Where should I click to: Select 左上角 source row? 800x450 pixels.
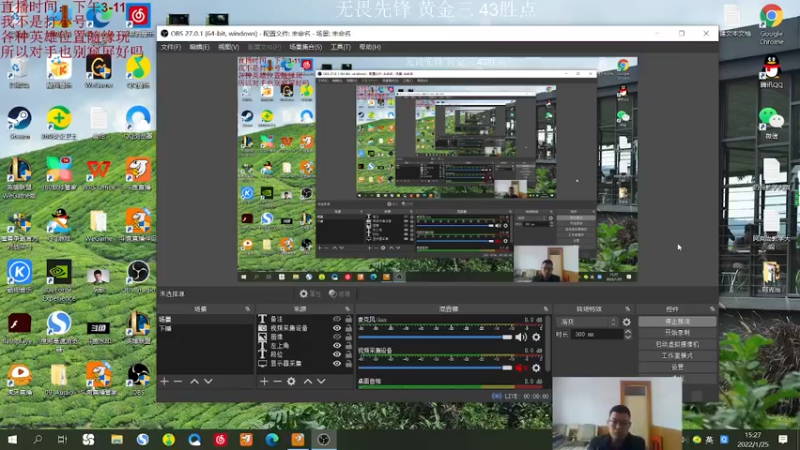click(305, 345)
